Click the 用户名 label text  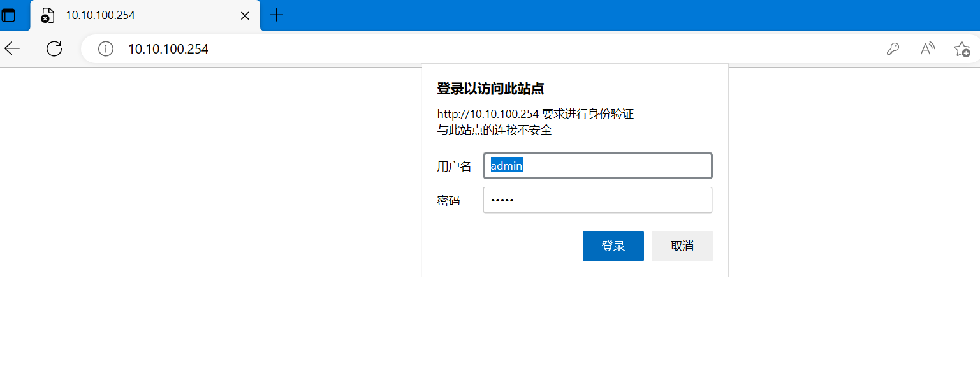(454, 166)
